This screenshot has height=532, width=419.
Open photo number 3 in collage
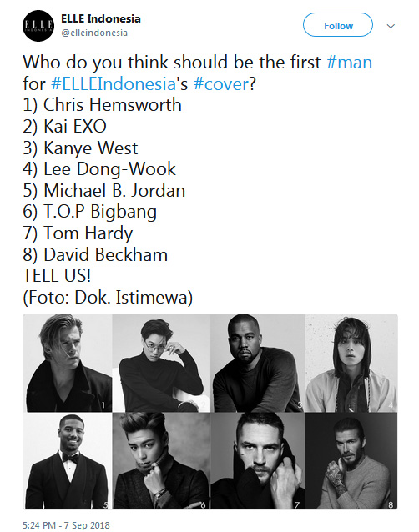pos(258,363)
